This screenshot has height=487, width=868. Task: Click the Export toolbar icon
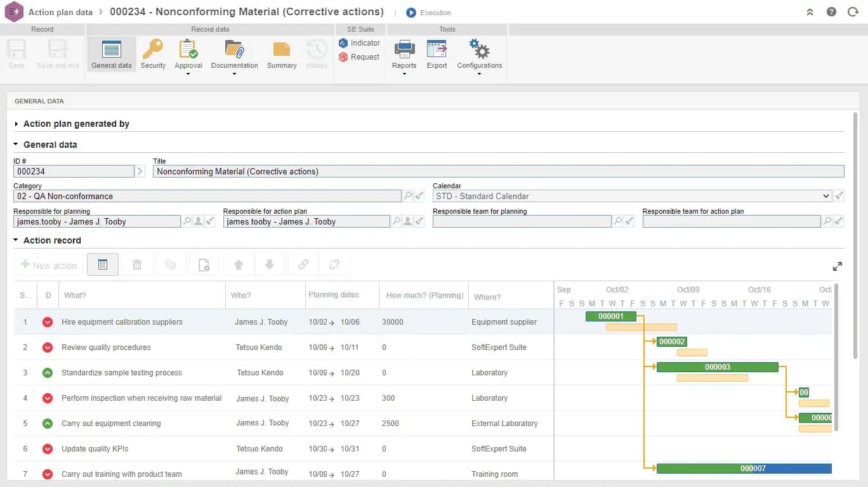(437, 49)
